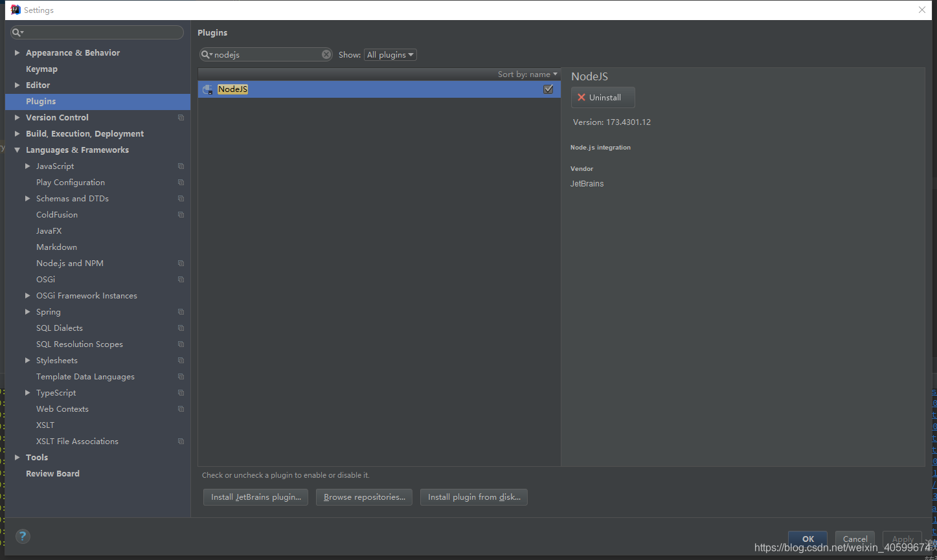Open Node.js and NPM settings
Image resolution: width=937 pixels, height=560 pixels.
coord(70,263)
